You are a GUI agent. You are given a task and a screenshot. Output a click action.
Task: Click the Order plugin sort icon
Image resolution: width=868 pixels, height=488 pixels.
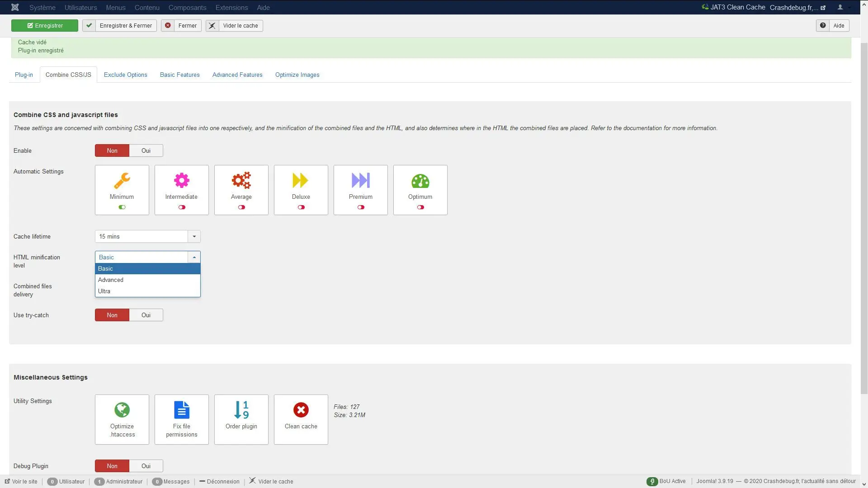241,410
